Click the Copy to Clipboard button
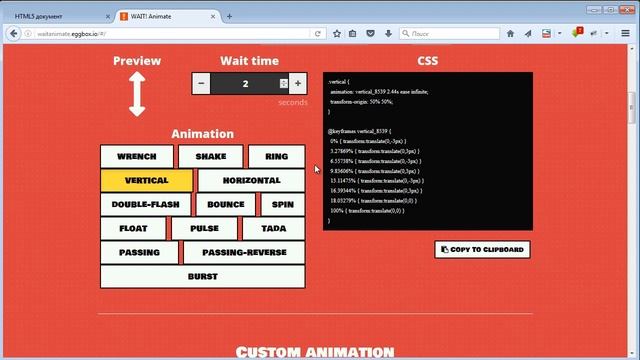 pos(482,249)
